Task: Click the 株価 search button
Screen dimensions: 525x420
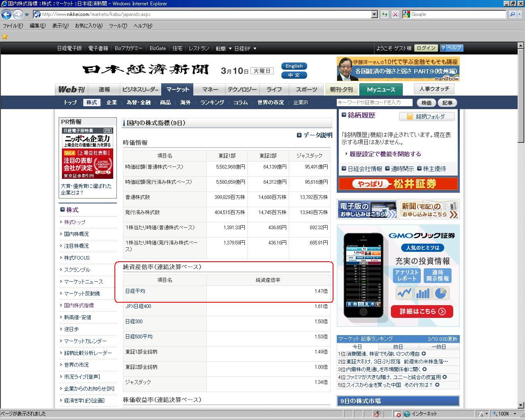Action: (427, 103)
